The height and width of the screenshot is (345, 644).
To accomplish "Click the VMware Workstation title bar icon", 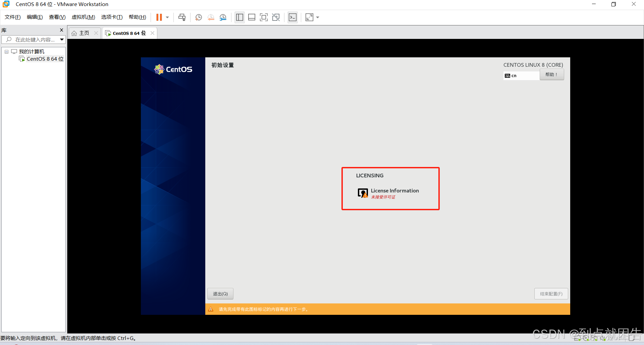I will click(x=6, y=4).
